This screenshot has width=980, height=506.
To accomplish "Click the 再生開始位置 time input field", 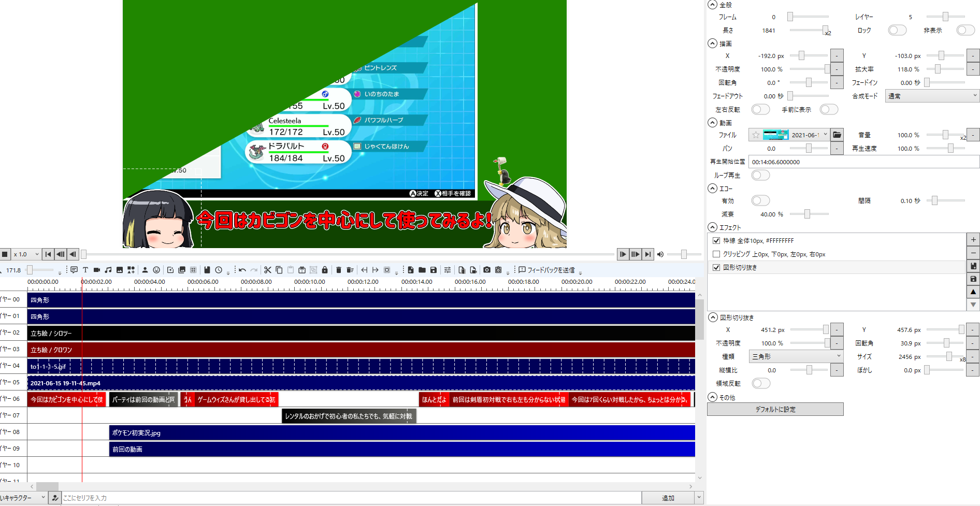I will (864, 162).
